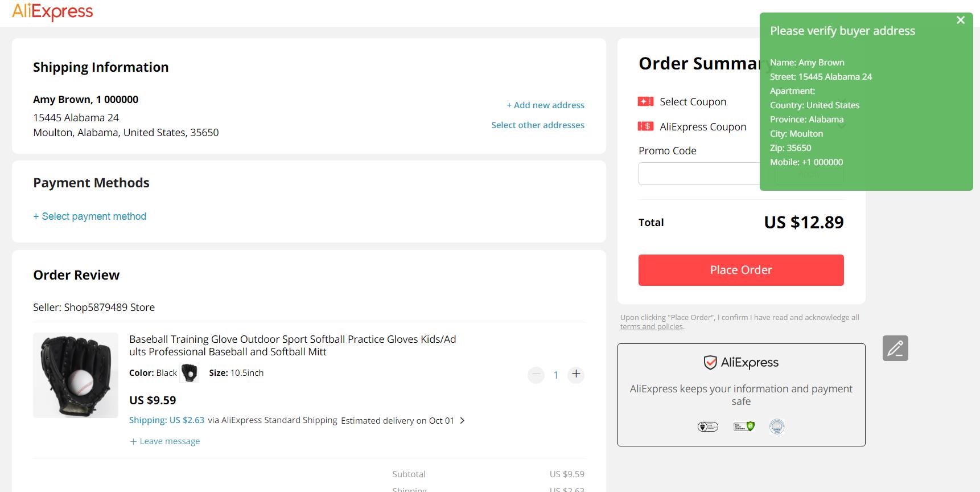This screenshot has height=492, width=980.
Task: Close the verify buyer address notification
Action: tap(961, 20)
